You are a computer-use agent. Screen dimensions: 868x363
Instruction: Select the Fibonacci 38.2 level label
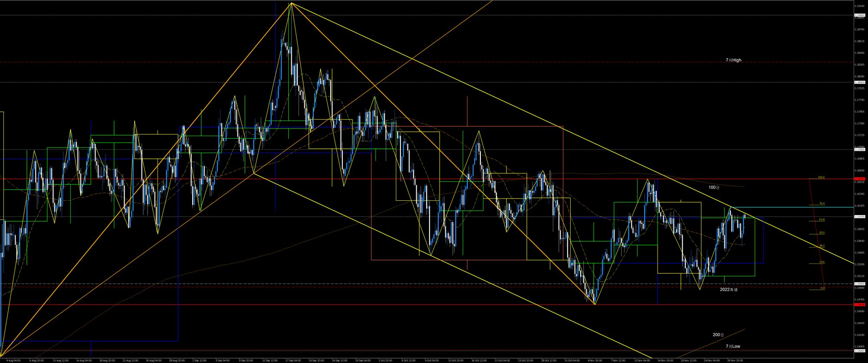pyautogui.click(x=822, y=245)
